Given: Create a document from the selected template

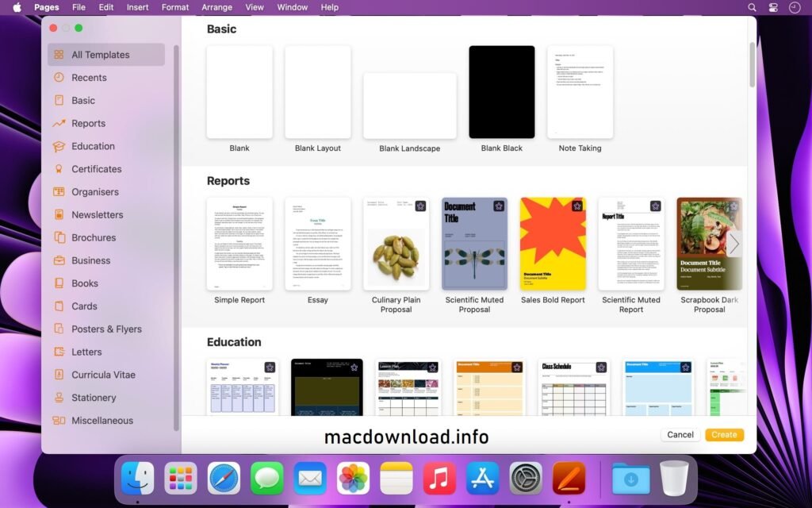Looking at the screenshot, I should click(x=724, y=434).
